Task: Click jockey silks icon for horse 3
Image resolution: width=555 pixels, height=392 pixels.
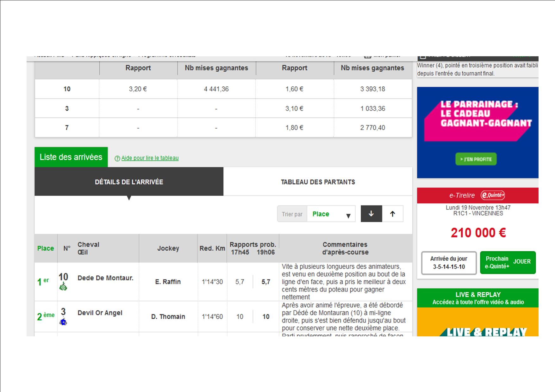Action: click(x=63, y=322)
